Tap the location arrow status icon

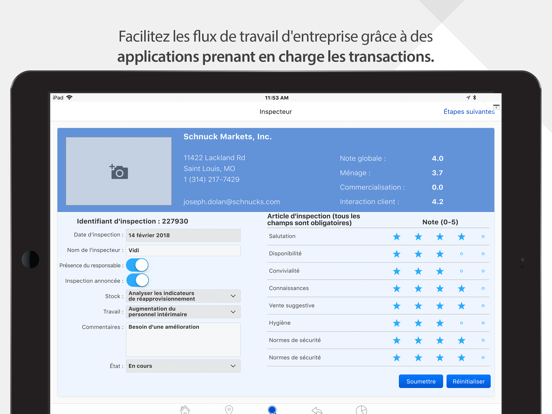[468, 98]
